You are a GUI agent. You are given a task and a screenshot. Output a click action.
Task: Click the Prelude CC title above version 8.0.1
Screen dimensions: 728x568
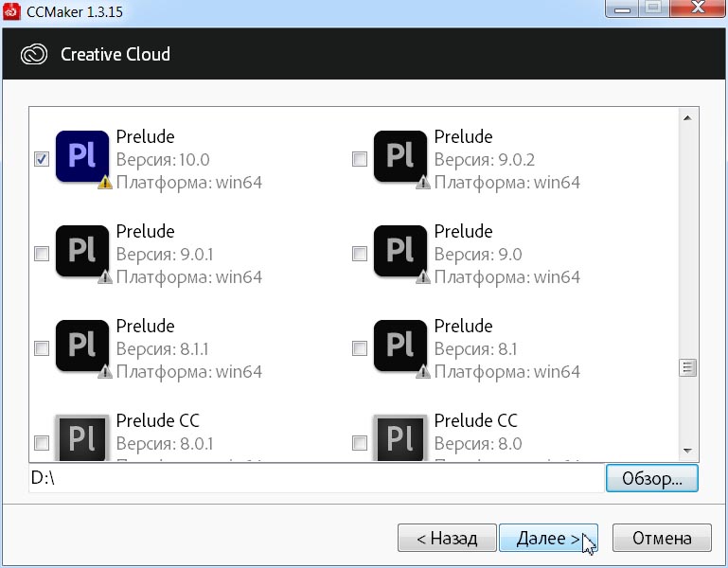[158, 420]
